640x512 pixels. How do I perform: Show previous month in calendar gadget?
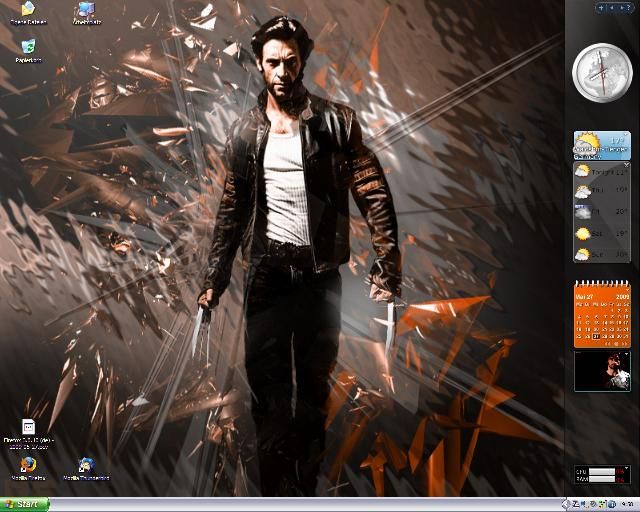(608, 344)
